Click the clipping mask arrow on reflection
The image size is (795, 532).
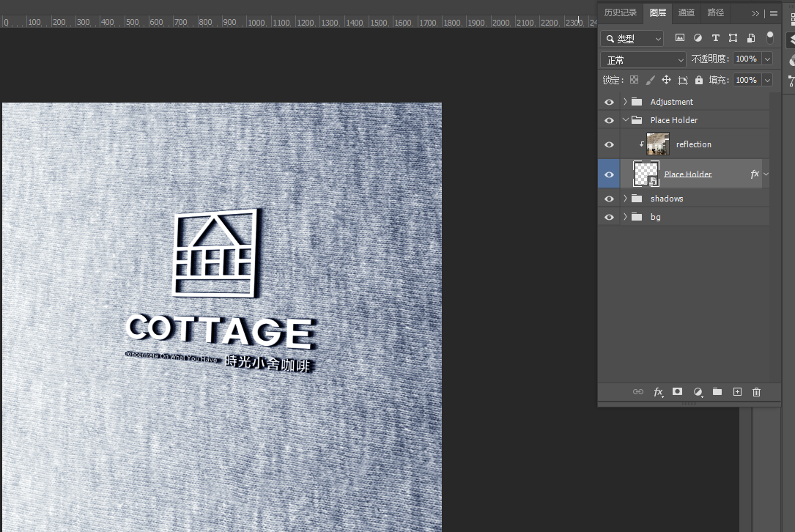(x=641, y=144)
